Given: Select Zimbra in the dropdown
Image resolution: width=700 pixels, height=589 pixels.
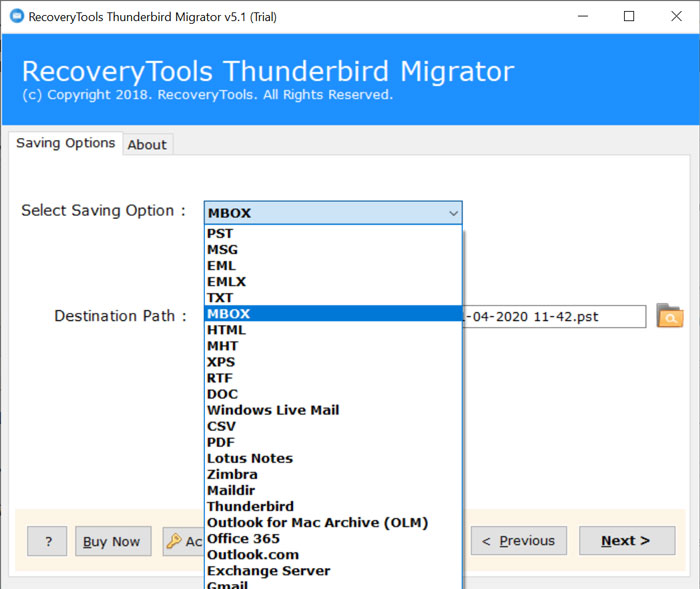Looking at the screenshot, I should pyautogui.click(x=333, y=475).
